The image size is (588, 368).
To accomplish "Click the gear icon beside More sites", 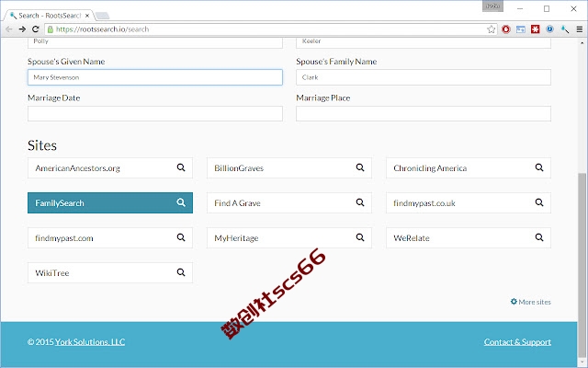I will [x=514, y=302].
